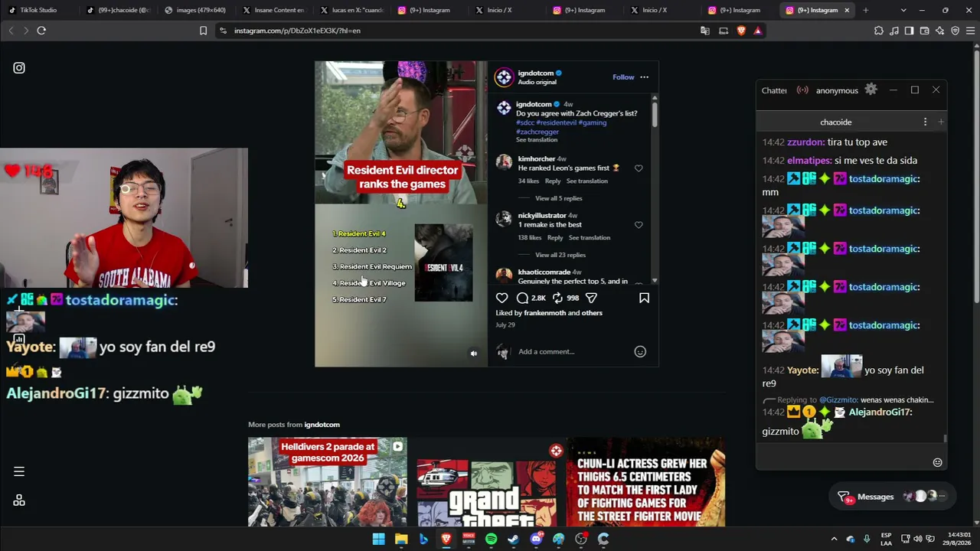Expand View all 5 replies
980x551 pixels.
[558, 198]
